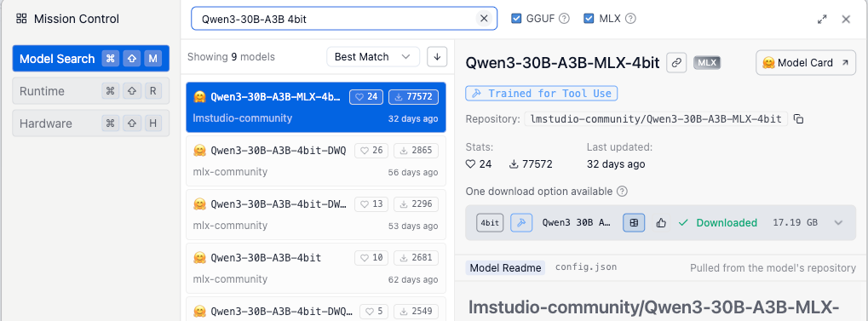The width and height of the screenshot is (868, 321).
Task: Click downloads badge 2296
Action: coord(417,204)
